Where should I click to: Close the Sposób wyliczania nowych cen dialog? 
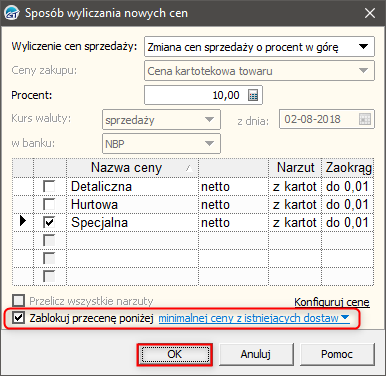(370, 13)
